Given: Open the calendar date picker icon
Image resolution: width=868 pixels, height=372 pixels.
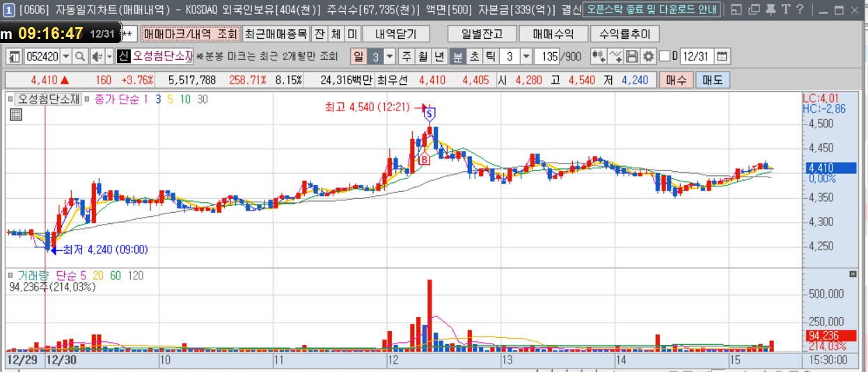Looking at the screenshot, I should tap(722, 56).
